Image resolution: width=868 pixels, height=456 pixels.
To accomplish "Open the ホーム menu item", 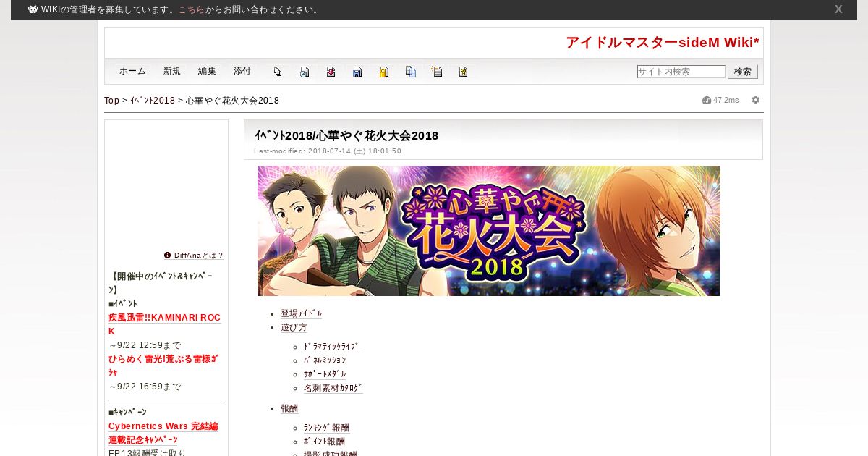I will [x=132, y=71].
